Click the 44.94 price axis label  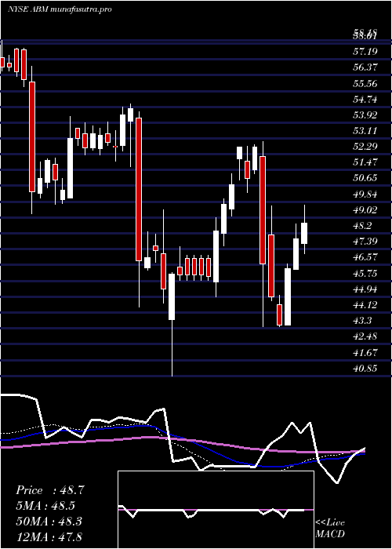365,289
